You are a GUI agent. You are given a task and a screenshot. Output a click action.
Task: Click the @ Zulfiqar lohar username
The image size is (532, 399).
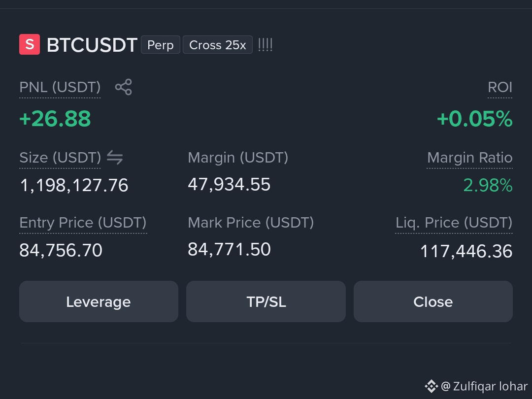[485, 386]
